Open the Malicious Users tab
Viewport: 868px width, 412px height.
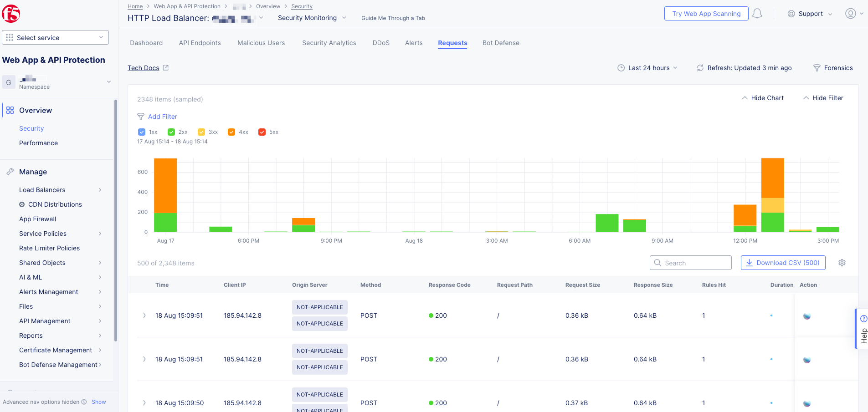pyautogui.click(x=261, y=43)
